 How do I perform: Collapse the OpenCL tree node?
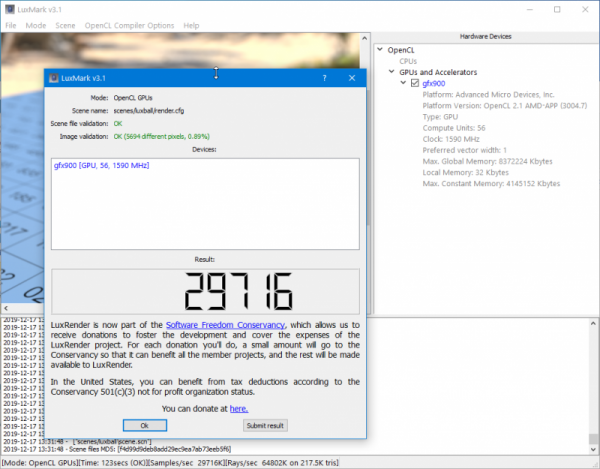coord(380,49)
